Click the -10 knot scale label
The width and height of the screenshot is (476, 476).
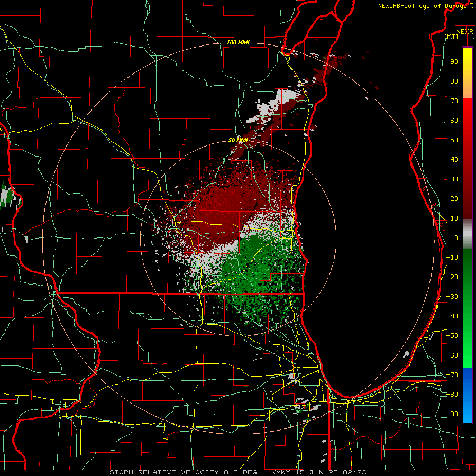453,258
